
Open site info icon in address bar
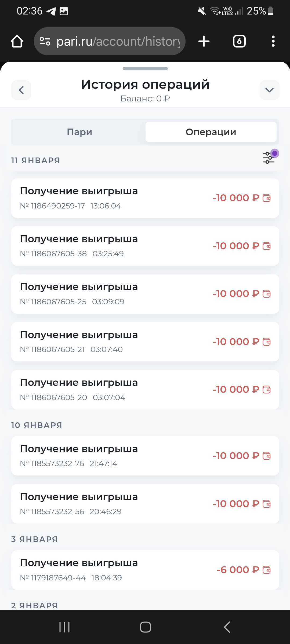(45, 41)
